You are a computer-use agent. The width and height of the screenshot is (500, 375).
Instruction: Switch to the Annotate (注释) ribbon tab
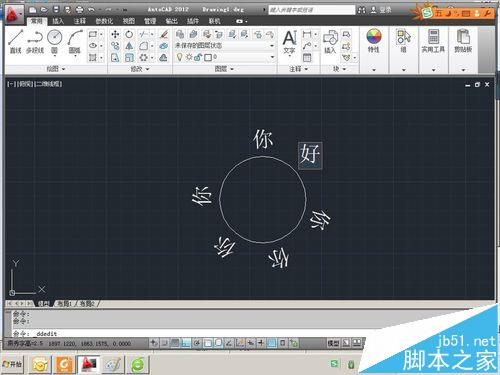tap(79, 21)
